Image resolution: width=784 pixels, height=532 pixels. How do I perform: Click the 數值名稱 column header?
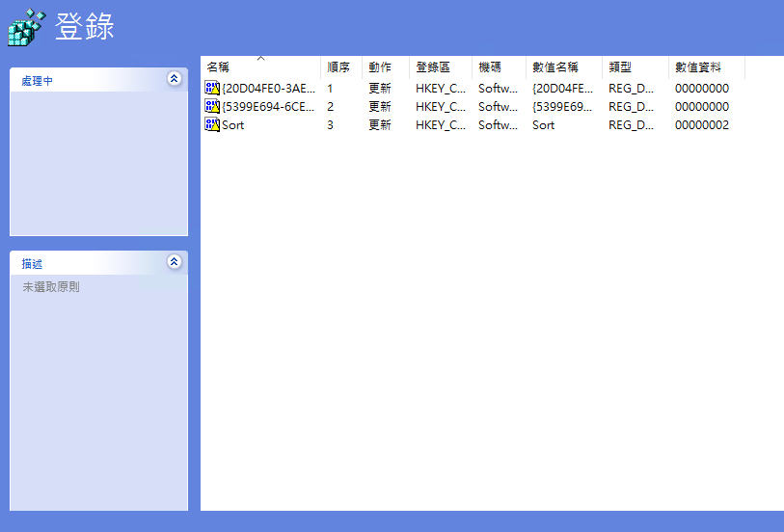tap(555, 67)
